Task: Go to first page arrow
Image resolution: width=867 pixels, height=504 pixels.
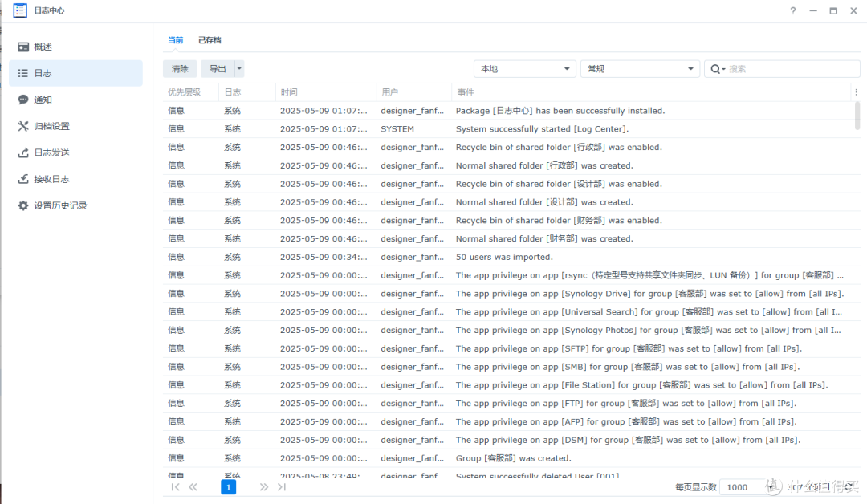Action: click(x=175, y=487)
